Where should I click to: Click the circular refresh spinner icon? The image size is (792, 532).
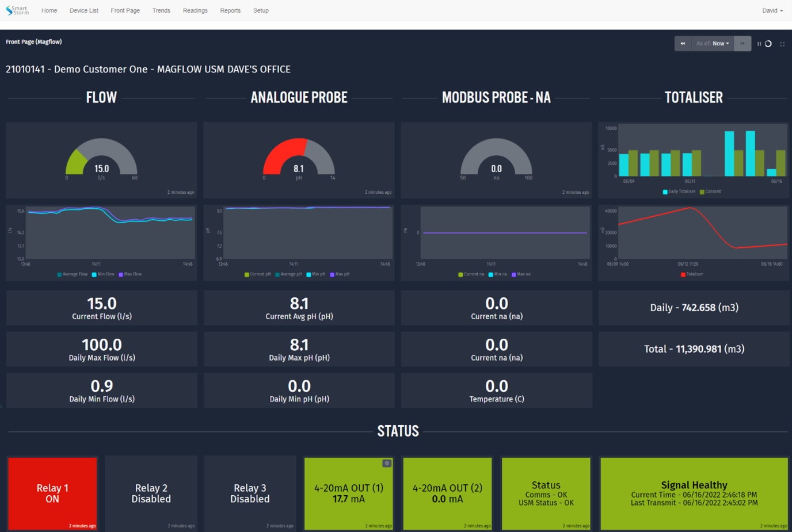768,43
